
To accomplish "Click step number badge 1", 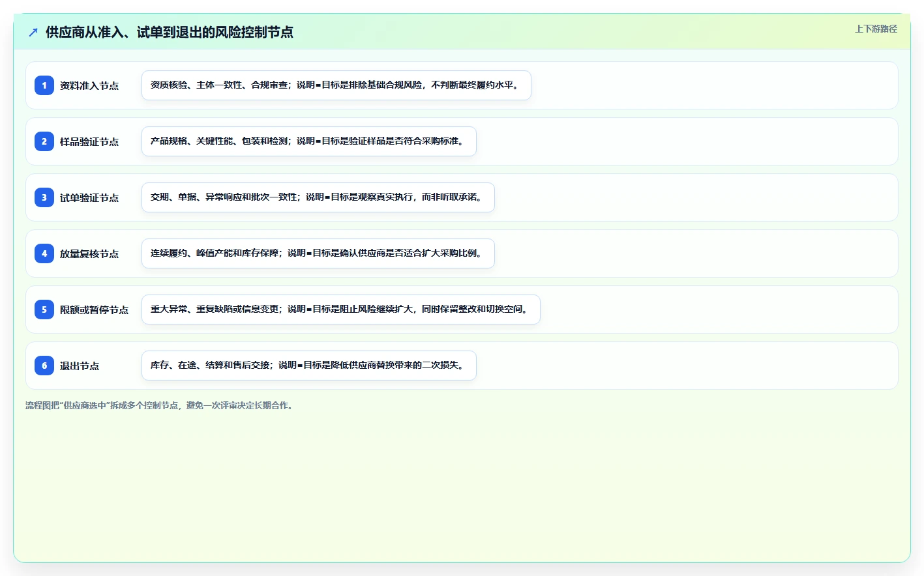I will click(44, 85).
